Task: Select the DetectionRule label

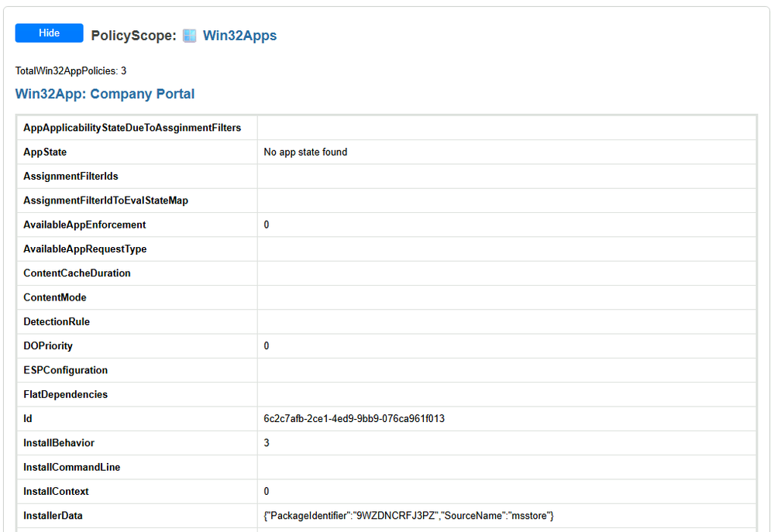Action: pyautogui.click(x=57, y=321)
